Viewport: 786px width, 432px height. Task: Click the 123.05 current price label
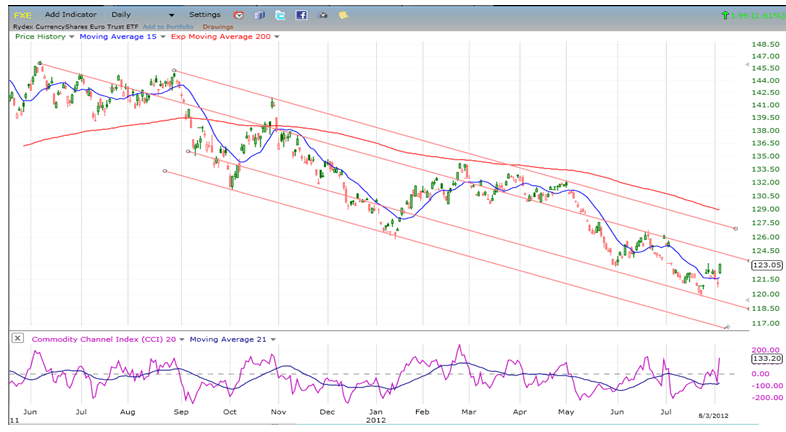(761, 266)
